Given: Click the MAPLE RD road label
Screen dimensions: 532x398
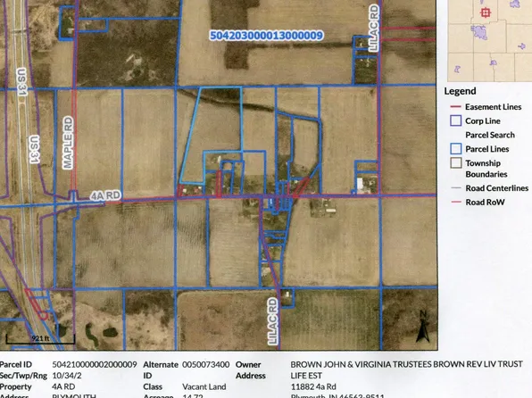Looking at the screenshot, I should point(68,143).
